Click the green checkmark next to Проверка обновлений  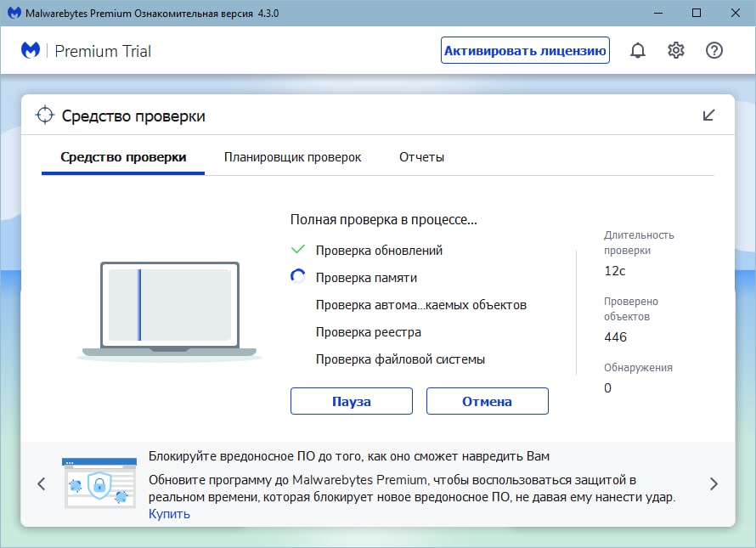(x=298, y=250)
